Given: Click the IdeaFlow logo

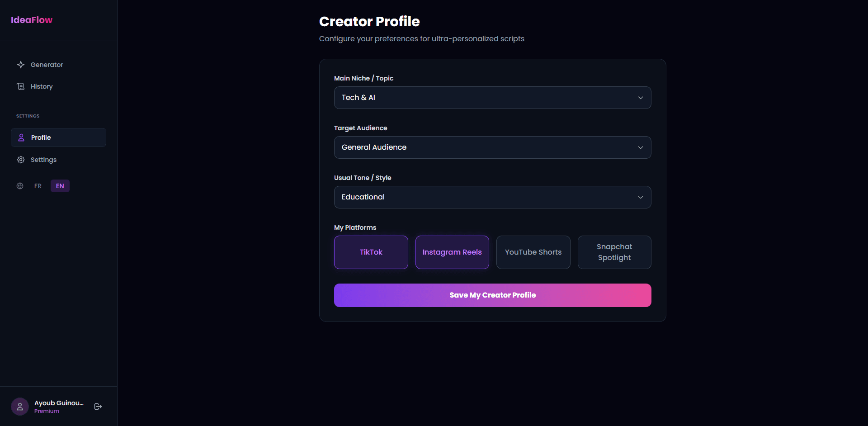Looking at the screenshot, I should click(31, 20).
